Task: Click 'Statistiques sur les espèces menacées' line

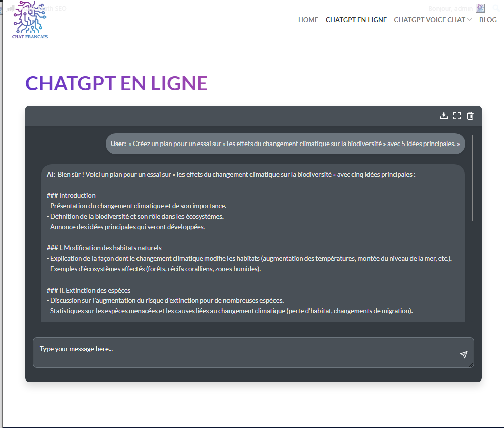Action: [230, 311]
